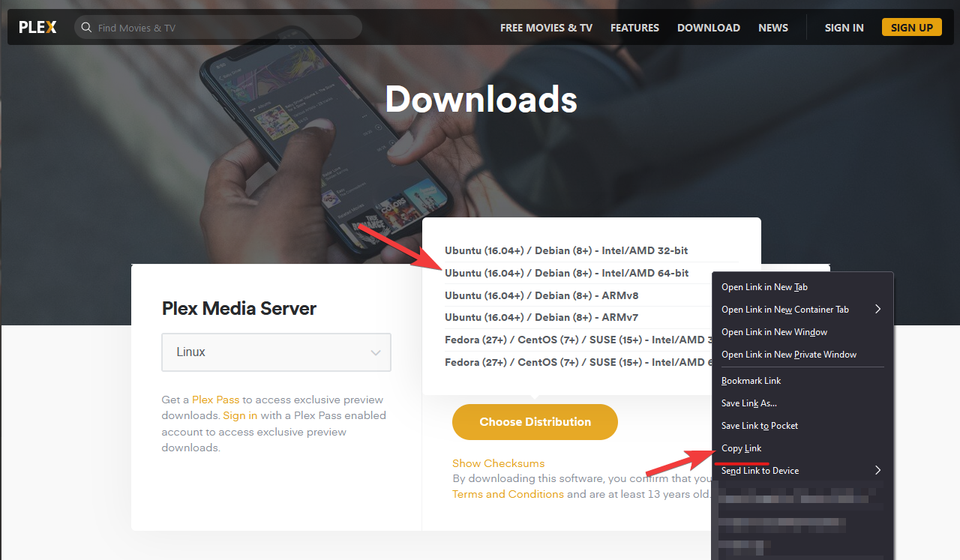Open the Features nav item
Screen dimensions: 960x560
tap(634, 28)
